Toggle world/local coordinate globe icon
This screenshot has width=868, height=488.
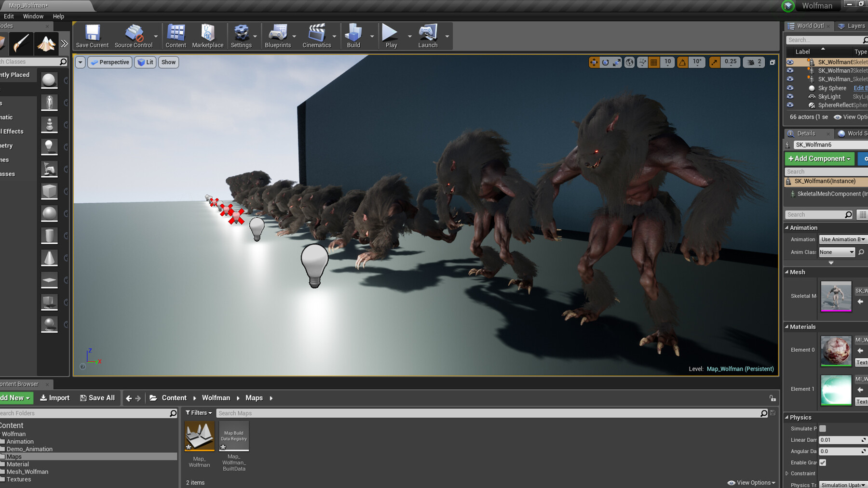pyautogui.click(x=629, y=62)
